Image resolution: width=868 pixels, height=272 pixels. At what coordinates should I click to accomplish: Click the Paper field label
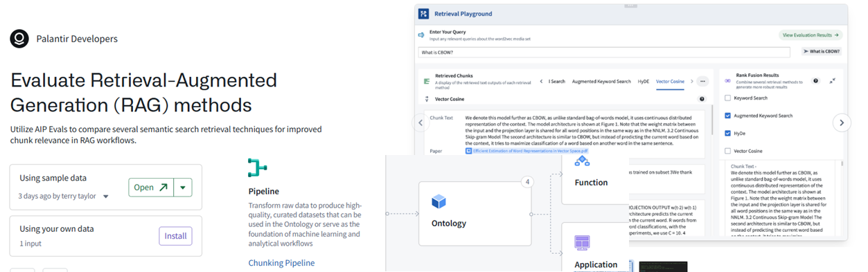[x=436, y=150]
